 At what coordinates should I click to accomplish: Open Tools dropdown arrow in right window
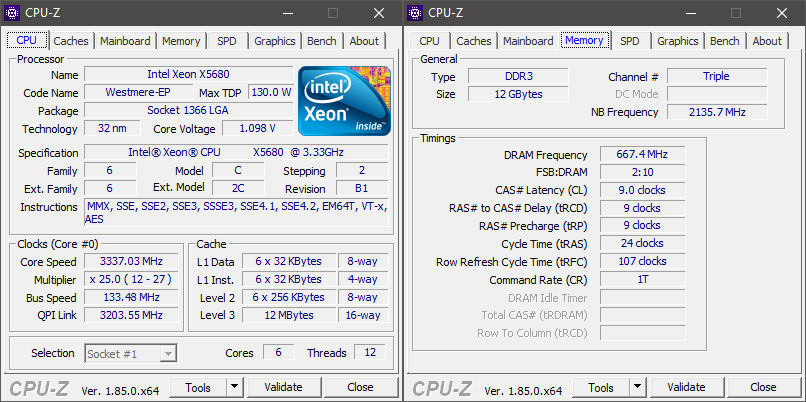click(x=637, y=387)
